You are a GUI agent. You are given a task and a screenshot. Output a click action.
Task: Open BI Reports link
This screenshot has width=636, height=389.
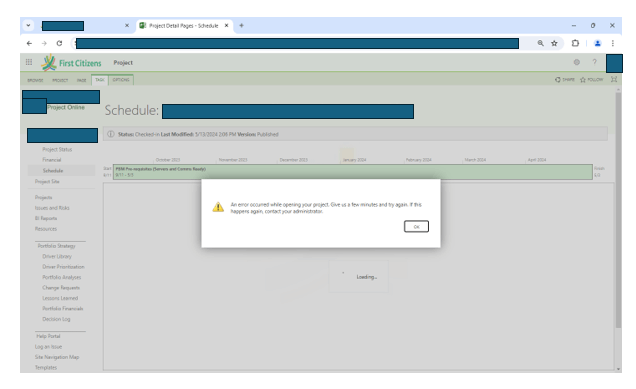tap(46, 218)
